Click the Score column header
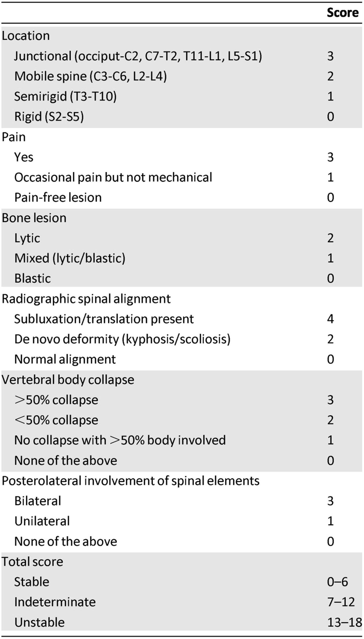The image size is (364, 639). pyautogui.click(x=342, y=13)
